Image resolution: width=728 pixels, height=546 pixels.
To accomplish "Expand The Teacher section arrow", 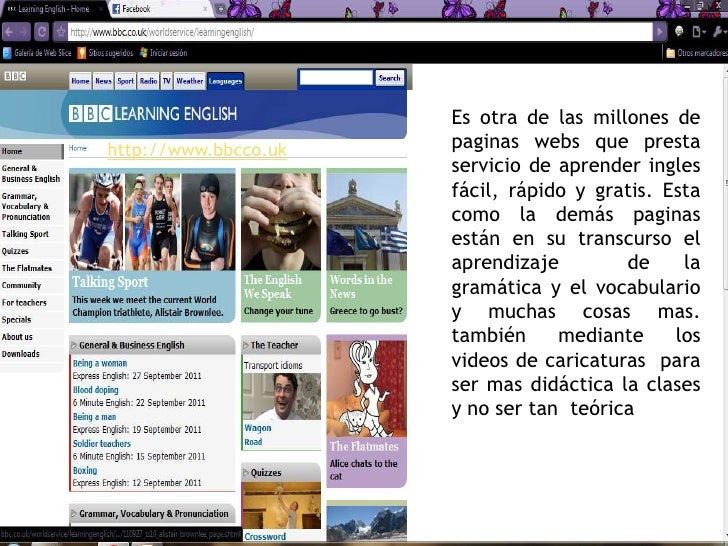I will (x=246, y=345).
